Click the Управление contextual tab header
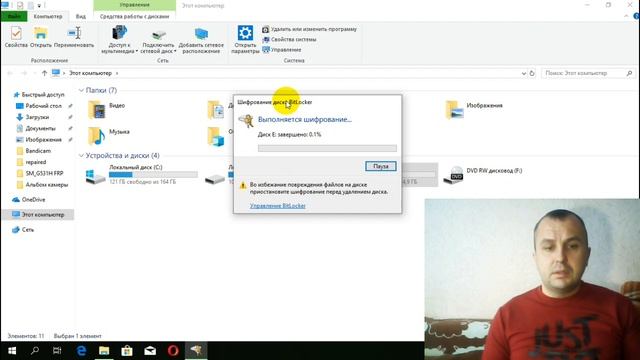640x360 pixels. click(135, 5)
